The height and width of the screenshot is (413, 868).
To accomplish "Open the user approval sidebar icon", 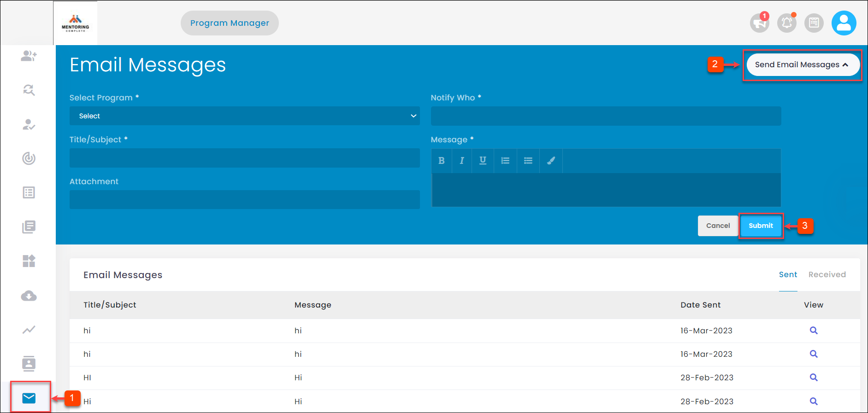I will 29,124.
